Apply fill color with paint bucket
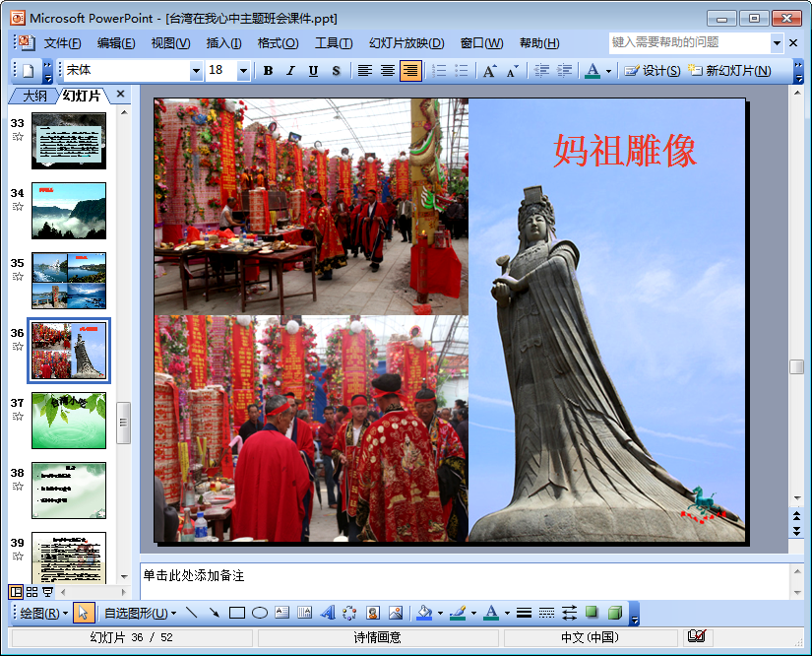This screenshot has width=812, height=656. coord(424,613)
